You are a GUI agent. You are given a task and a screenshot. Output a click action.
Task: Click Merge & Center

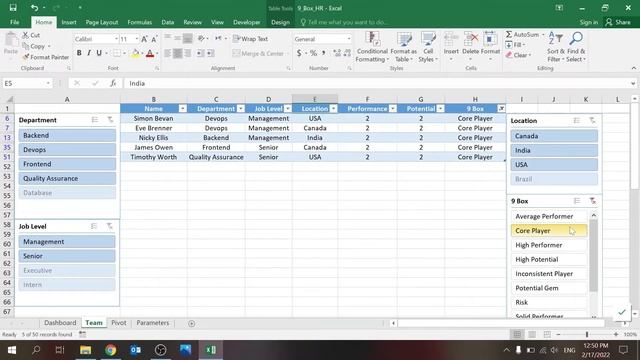(258, 53)
